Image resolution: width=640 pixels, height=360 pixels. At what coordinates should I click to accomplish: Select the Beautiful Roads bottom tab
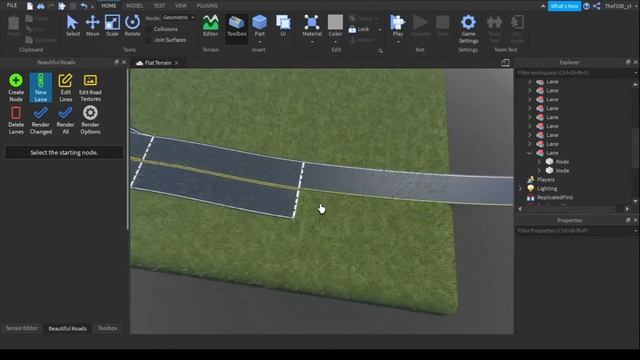pyautogui.click(x=67, y=328)
